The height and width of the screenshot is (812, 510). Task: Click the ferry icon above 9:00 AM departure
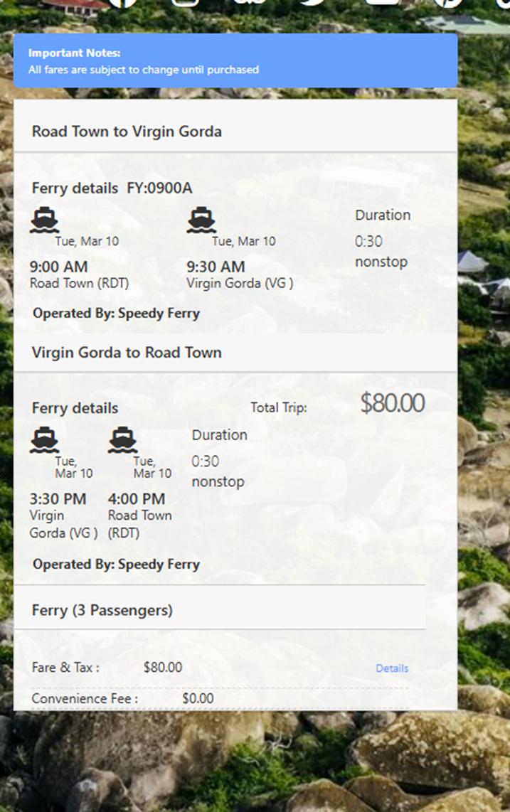point(44,220)
